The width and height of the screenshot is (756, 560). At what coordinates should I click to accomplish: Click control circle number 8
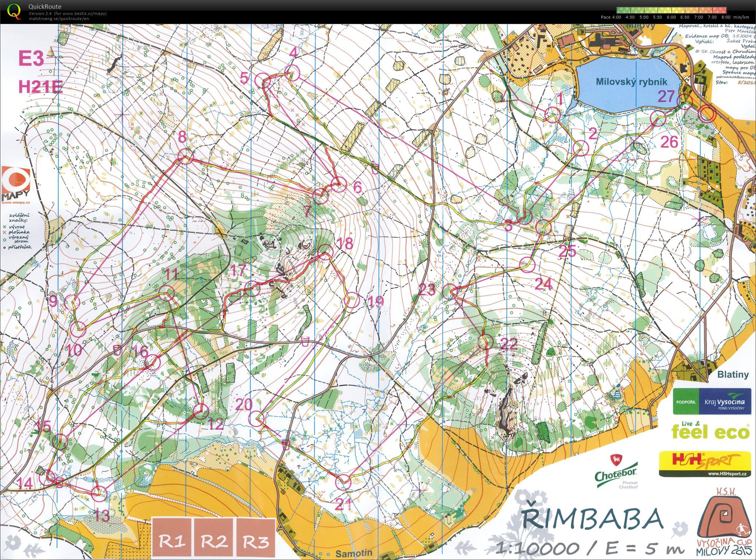[x=185, y=157]
